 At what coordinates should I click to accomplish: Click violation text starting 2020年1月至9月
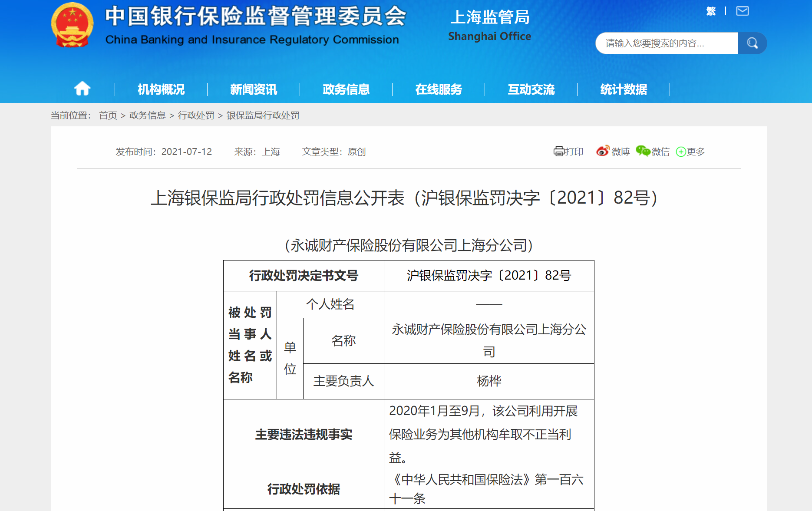[489, 435]
